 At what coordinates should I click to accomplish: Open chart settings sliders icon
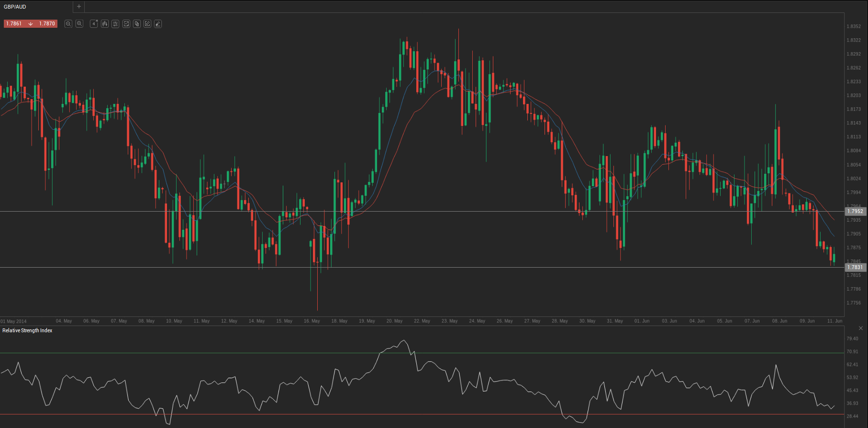(x=115, y=24)
